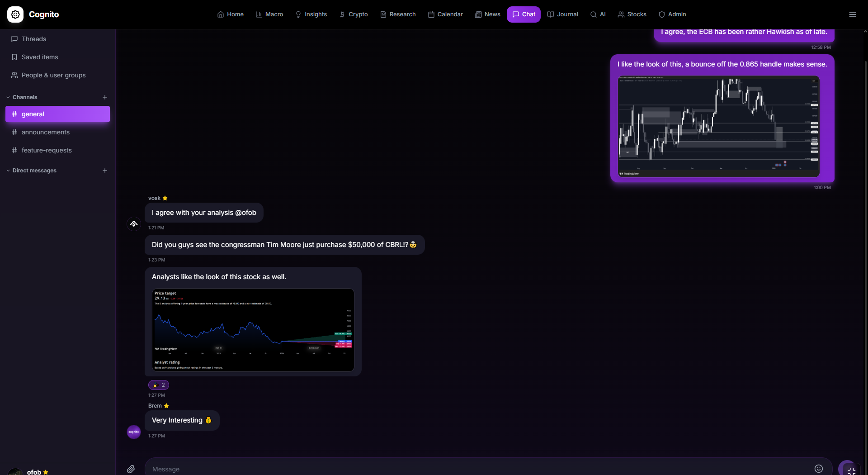The height and width of the screenshot is (475, 868).
Task: Collapse the Direct messages section
Action: tap(8, 171)
